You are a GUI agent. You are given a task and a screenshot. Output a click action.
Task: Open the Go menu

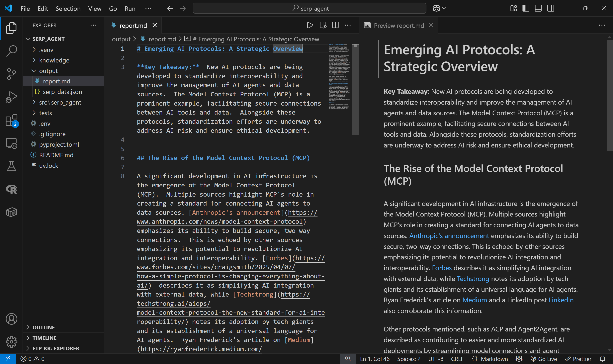[113, 9]
